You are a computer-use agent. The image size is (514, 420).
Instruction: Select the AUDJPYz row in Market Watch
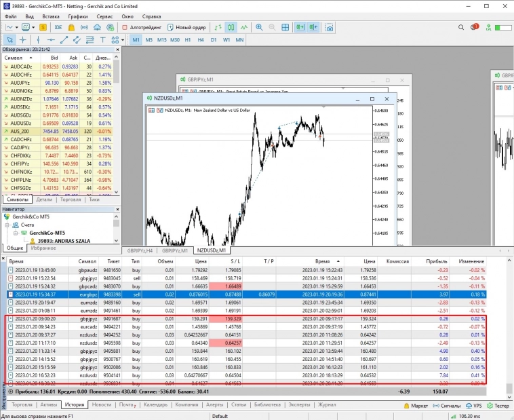pyautogui.click(x=21, y=82)
